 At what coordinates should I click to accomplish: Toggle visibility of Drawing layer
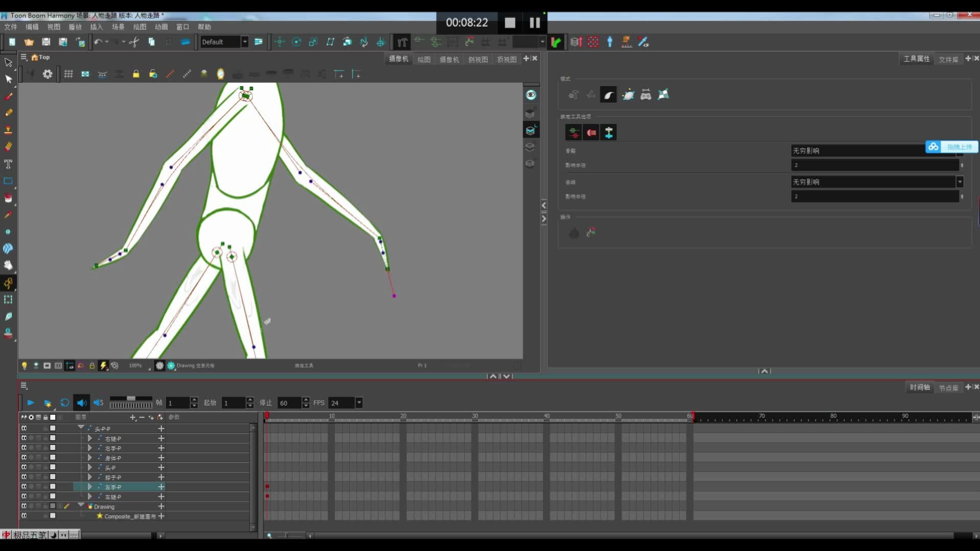[23, 506]
